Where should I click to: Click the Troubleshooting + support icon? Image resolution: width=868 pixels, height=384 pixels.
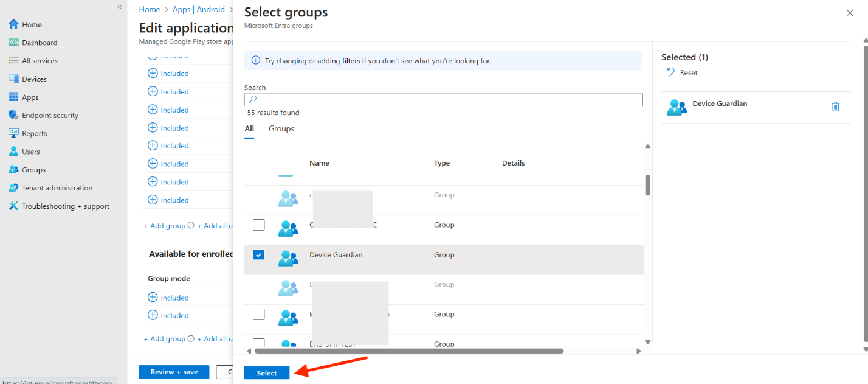(x=13, y=206)
